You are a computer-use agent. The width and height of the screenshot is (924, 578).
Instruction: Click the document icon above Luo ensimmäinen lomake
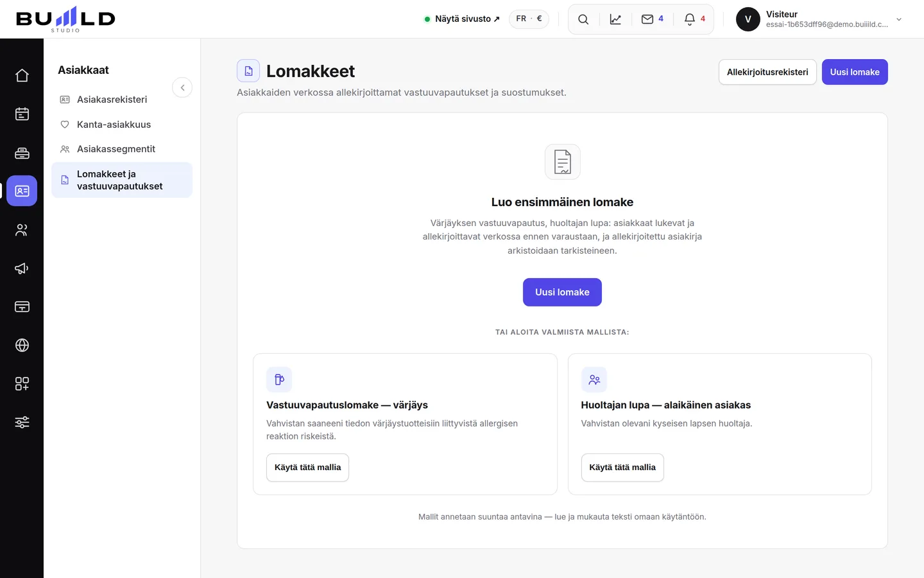tap(563, 162)
